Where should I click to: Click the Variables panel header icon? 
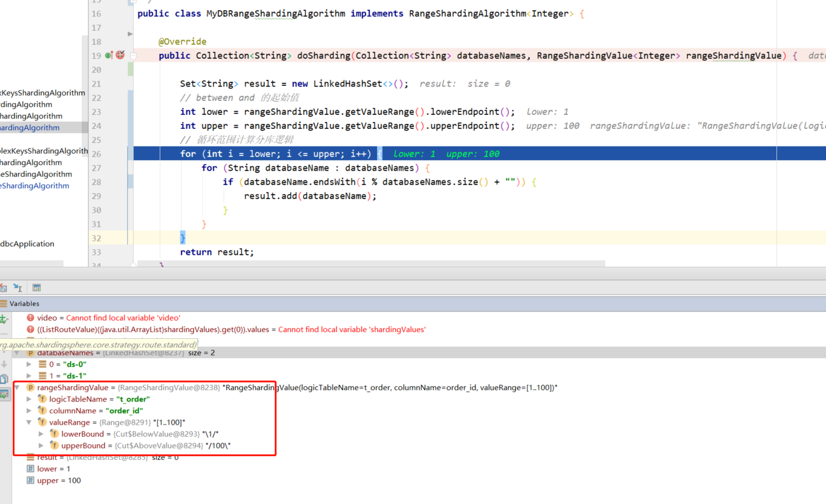(x=4, y=304)
